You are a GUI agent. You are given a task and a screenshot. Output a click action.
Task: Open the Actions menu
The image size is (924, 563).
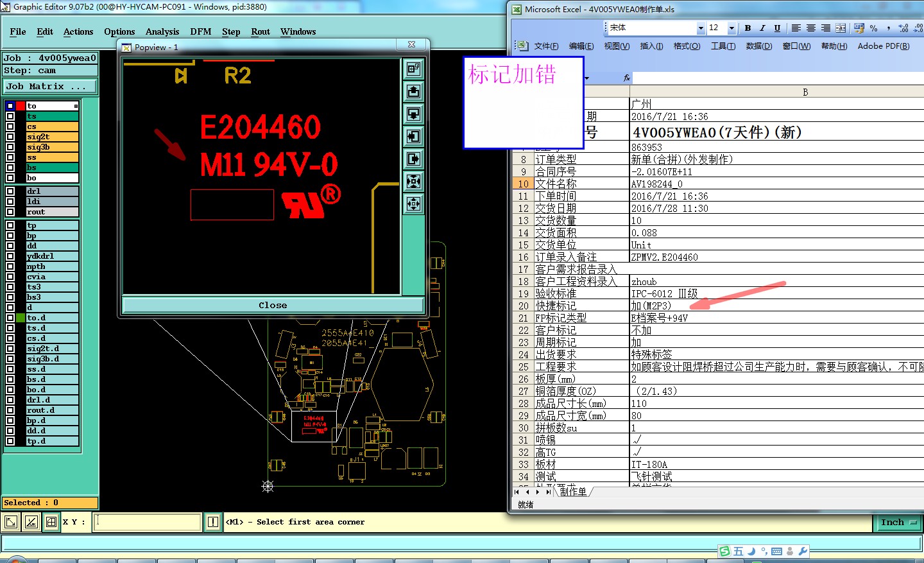(x=78, y=31)
